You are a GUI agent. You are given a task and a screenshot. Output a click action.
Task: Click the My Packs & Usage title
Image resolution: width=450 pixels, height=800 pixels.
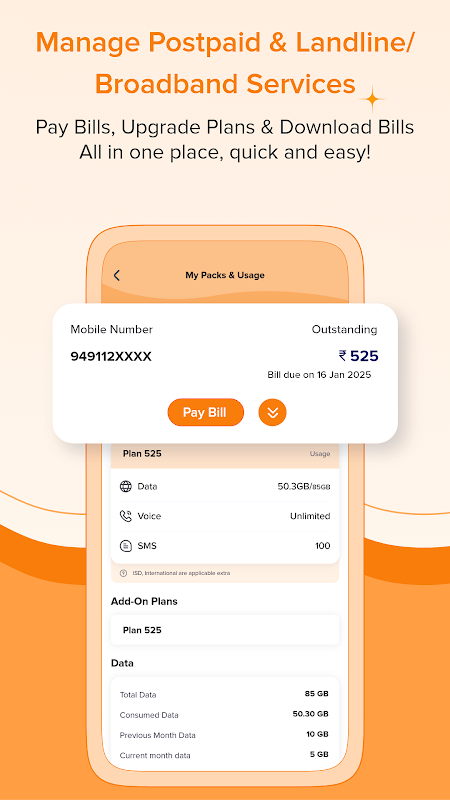[225, 276]
